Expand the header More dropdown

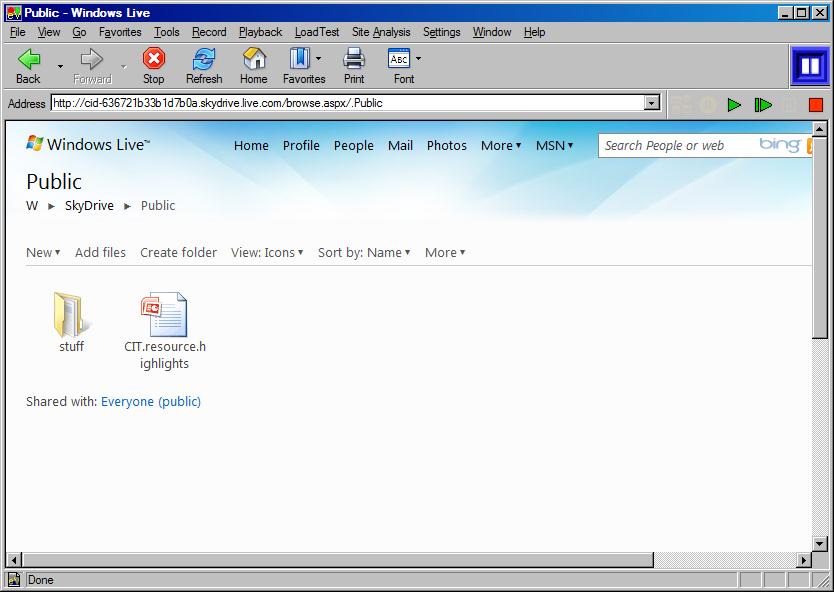coord(501,145)
